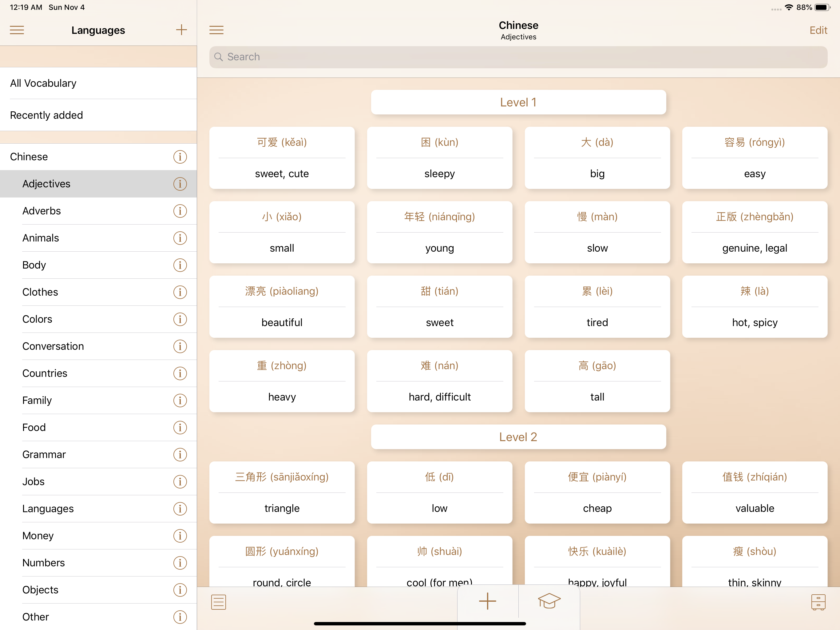This screenshot has width=840, height=630.
Task: Toggle the main panel hamburger menu
Action: pos(216,30)
